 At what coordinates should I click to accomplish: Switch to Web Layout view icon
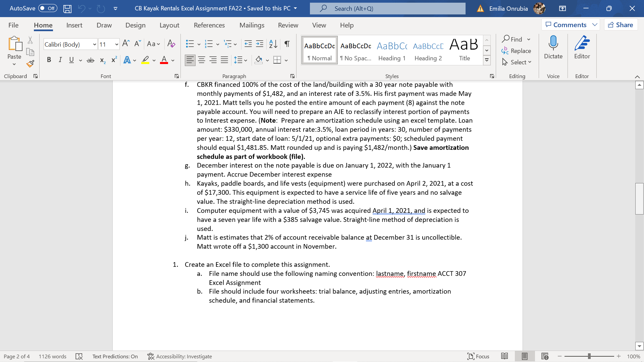(545, 356)
